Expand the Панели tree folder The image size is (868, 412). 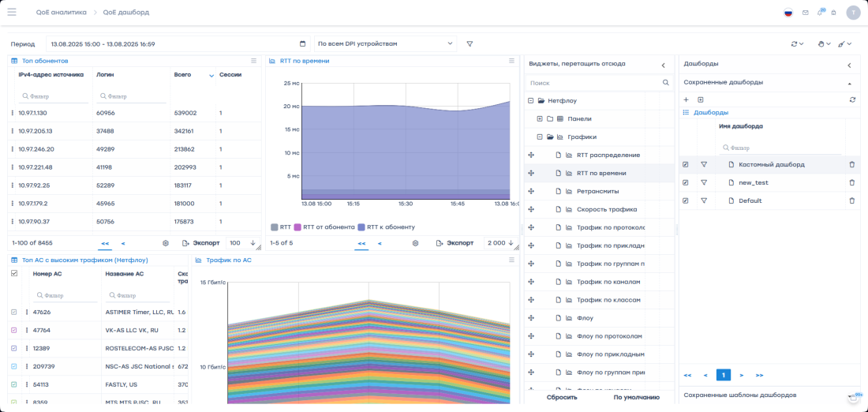pos(540,118)
